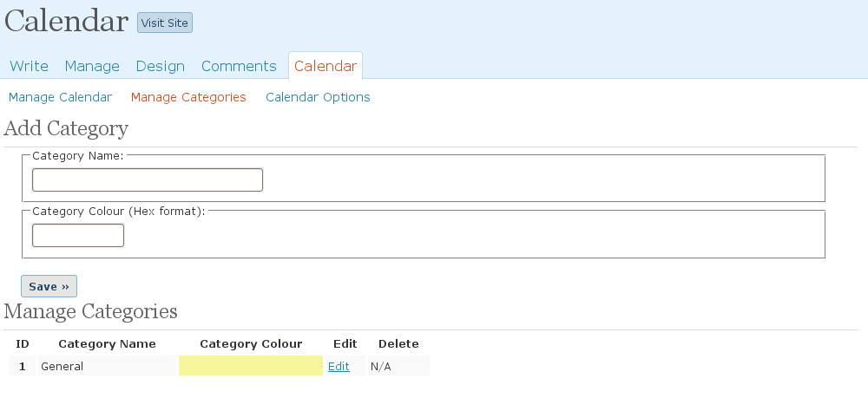
Task: Open the Write tab
Action: [x=29, y=66]
